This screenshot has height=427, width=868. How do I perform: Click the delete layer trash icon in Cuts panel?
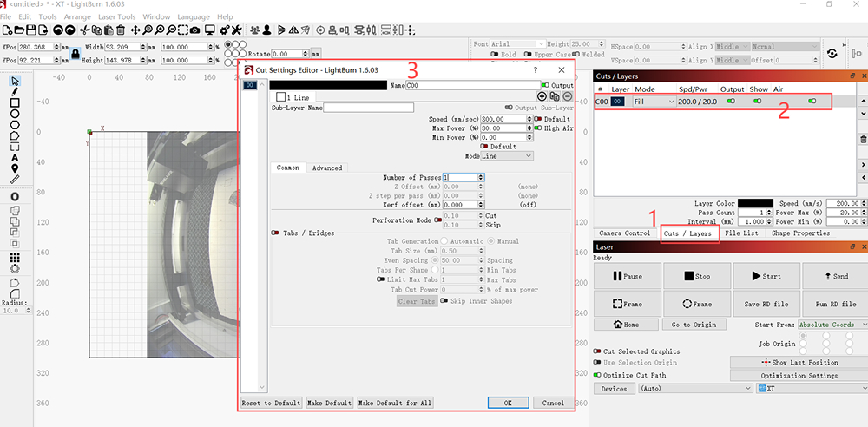tap(863, 140)
